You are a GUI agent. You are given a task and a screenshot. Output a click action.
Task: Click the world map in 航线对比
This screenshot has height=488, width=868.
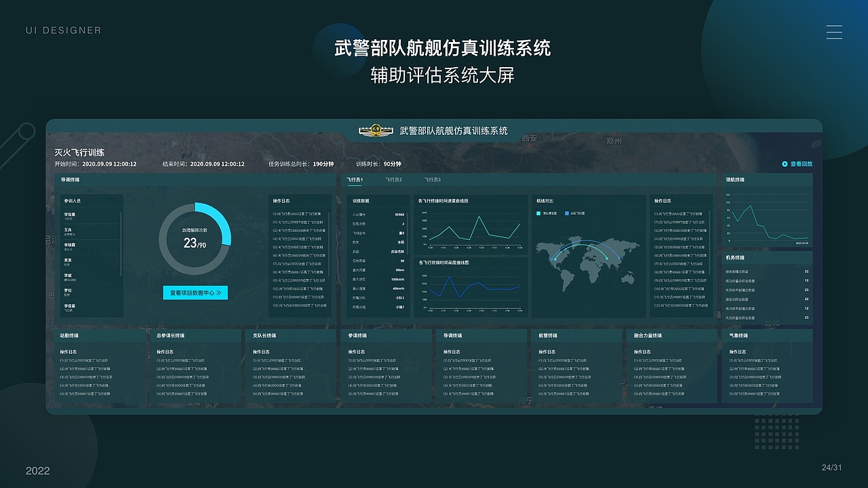click(x=587, y=263)
